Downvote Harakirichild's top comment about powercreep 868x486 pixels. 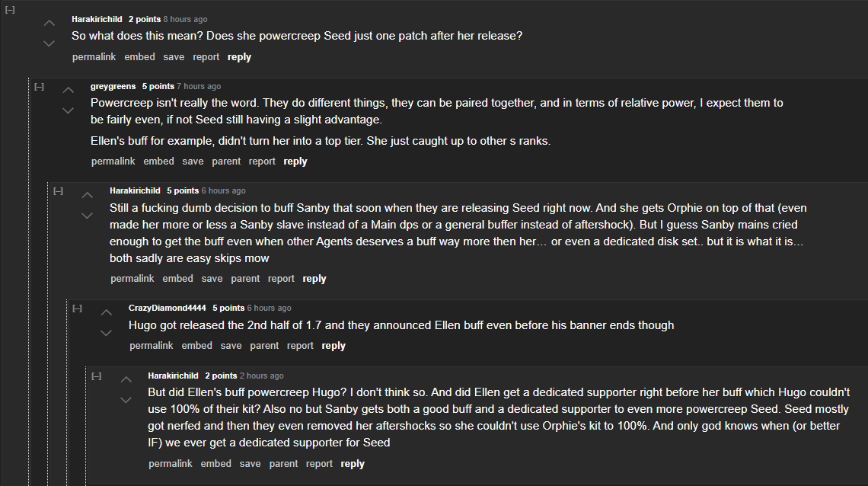tap(49, 43)
